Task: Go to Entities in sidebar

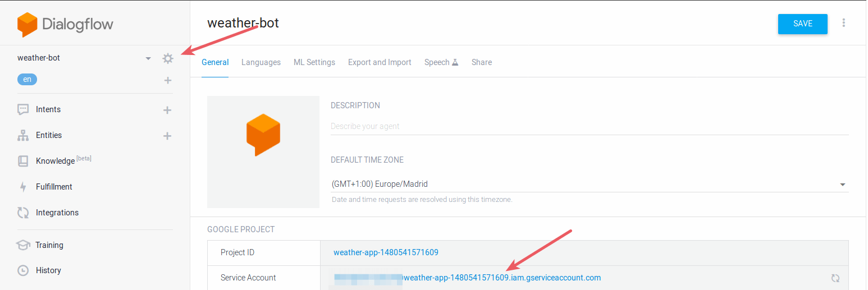Action: click(49, 135)
